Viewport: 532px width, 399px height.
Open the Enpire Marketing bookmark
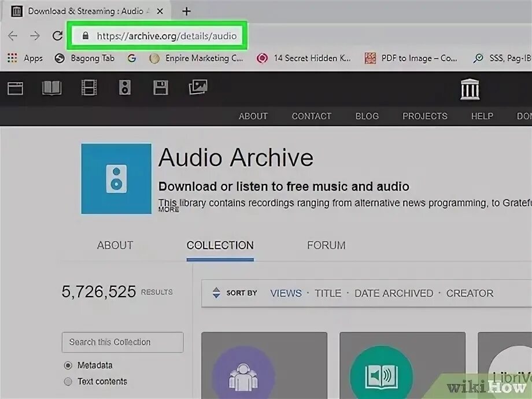coord(196,58)
